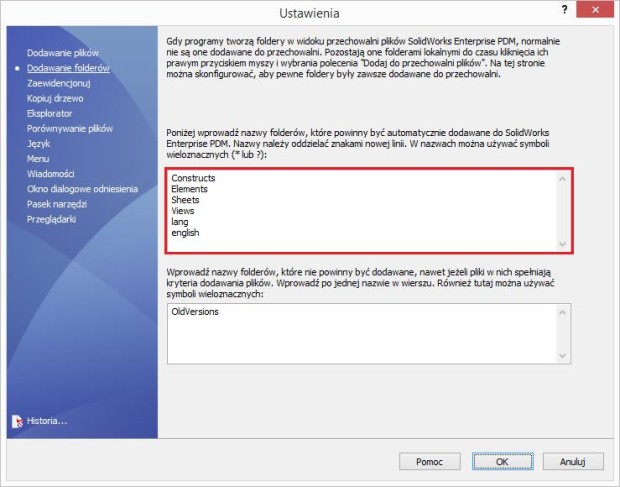Click the Anuluj button
Screen dimensions: 620x487
click(x=572, y=462)
